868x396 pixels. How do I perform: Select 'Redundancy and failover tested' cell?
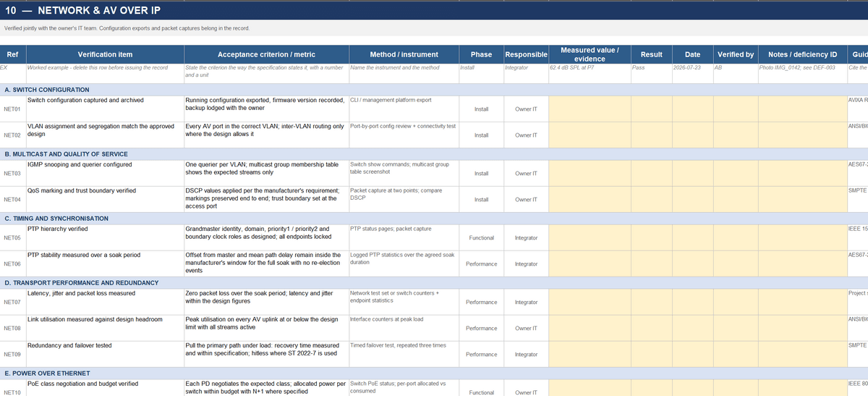pyautogui.click(x=105, y=355)
